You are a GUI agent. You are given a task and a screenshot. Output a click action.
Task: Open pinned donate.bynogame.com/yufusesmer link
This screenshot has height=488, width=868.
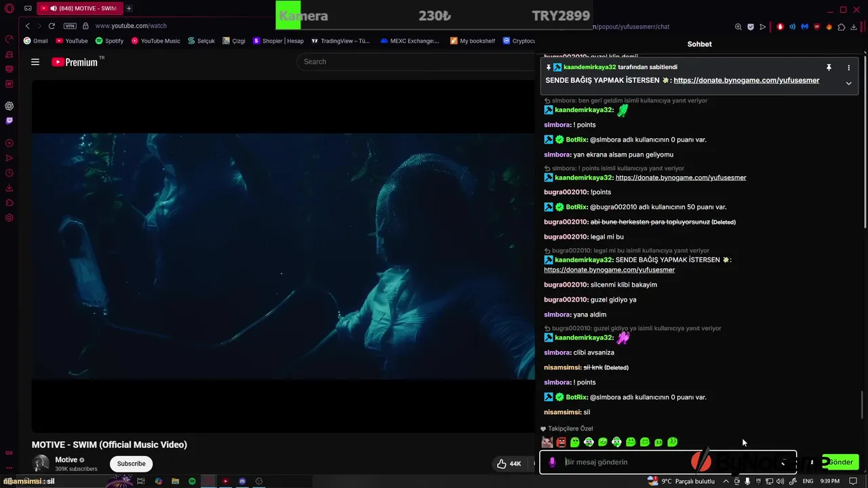[746, 80]
